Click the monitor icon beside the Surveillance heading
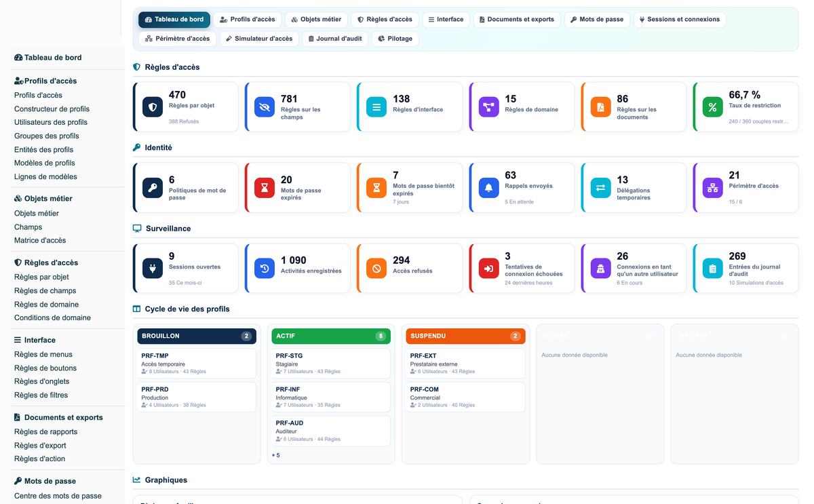 click(x=137, y=229)
